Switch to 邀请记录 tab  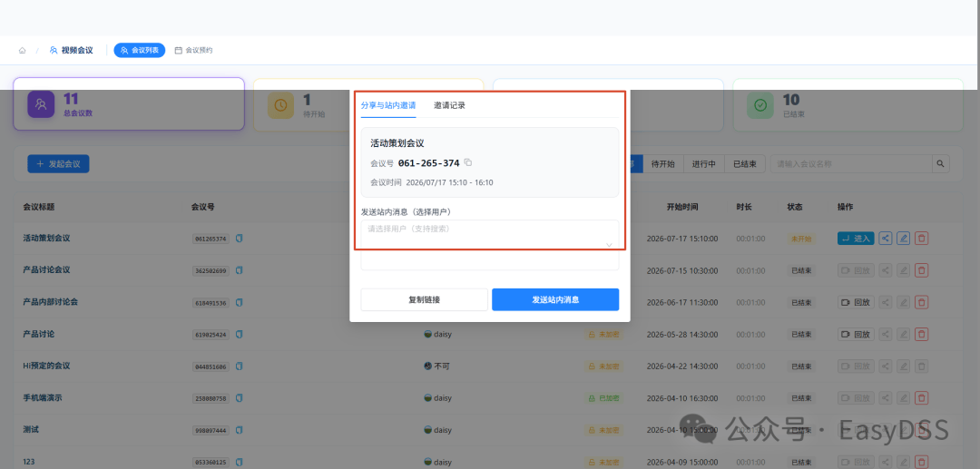point(449,105)
